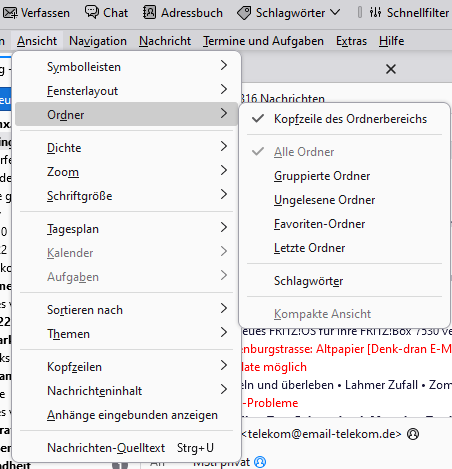The image size is (452, 469).
Task: Expand the Schlagwörter toolbar dropdown arrow
Action: point(335,13)
